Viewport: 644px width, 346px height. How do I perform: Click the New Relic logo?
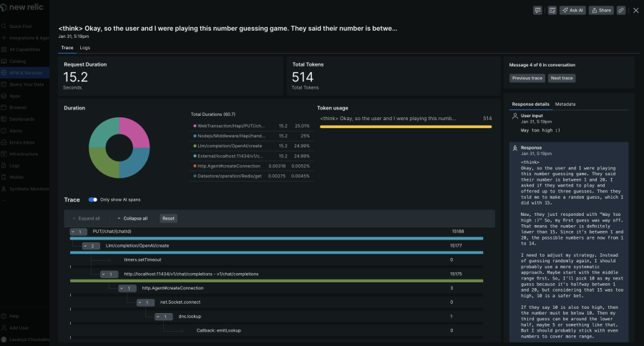pyautogui.click(x=22, y=7)
